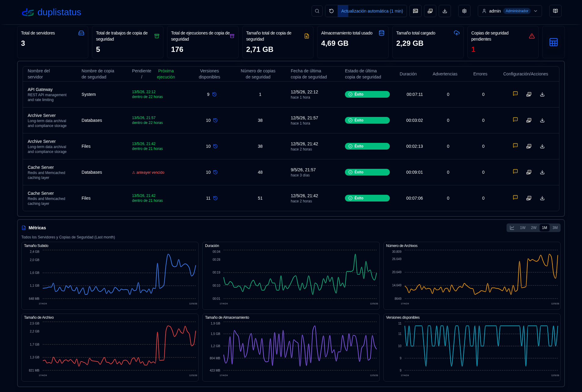582x392 pixels.
Task: Click the collect backup logs download icon
Action: click(x=445, y=11)
